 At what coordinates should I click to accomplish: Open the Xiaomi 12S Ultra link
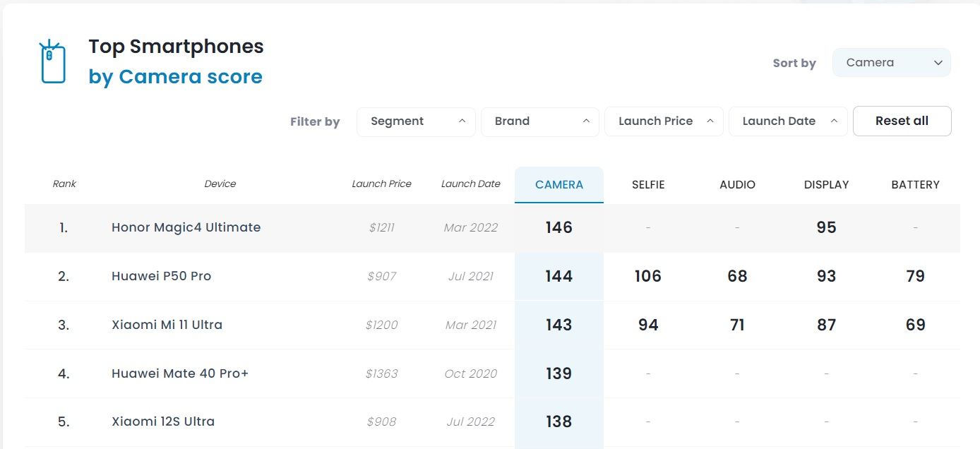coord(163,421)
